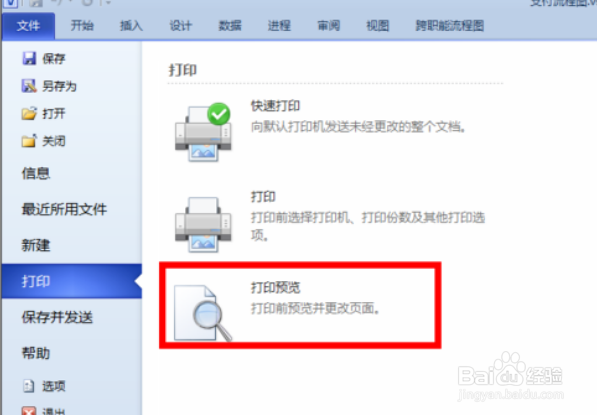Open the 插入 (Insert) ribbon tab
The width and height of the screenshot is (597, 415).
[131, 26]
